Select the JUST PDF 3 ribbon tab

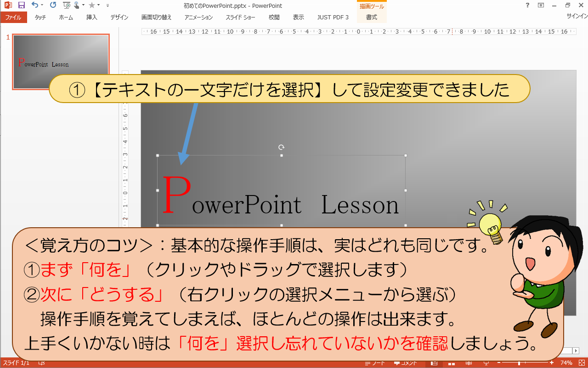[x=333, y=17]
